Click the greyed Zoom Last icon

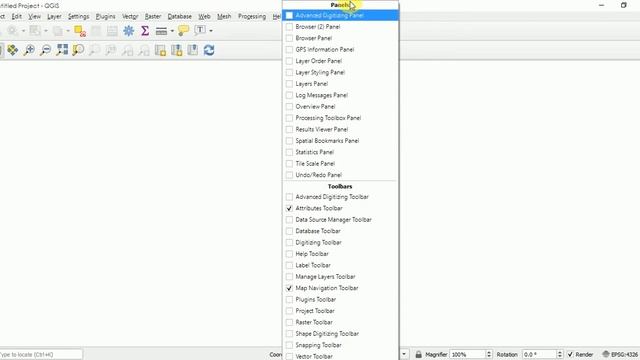click(x=127, y=50)
